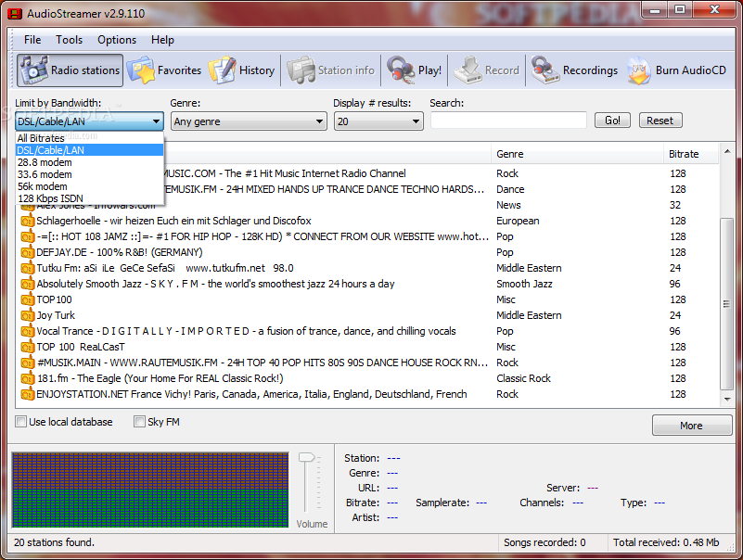Open the Help menu
Viewport: 743px width, 560px height.
(x=162, y=40)
